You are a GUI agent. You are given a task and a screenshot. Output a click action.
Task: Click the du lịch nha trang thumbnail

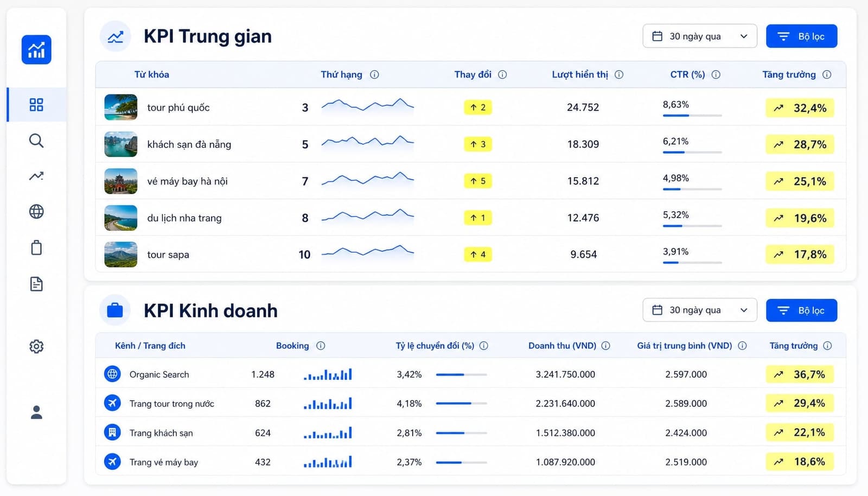(120, 218)
